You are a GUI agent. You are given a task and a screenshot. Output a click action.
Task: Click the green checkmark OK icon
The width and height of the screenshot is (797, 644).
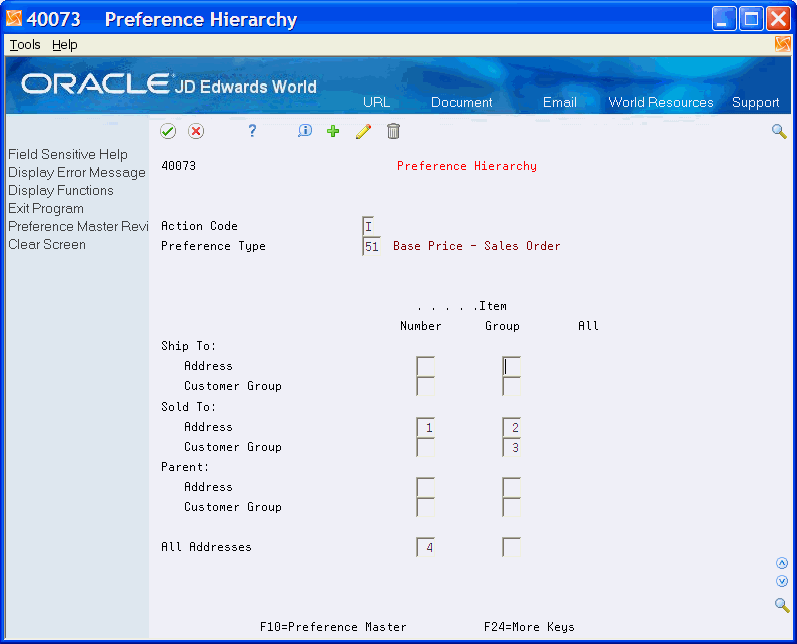(x=168, y=132)
